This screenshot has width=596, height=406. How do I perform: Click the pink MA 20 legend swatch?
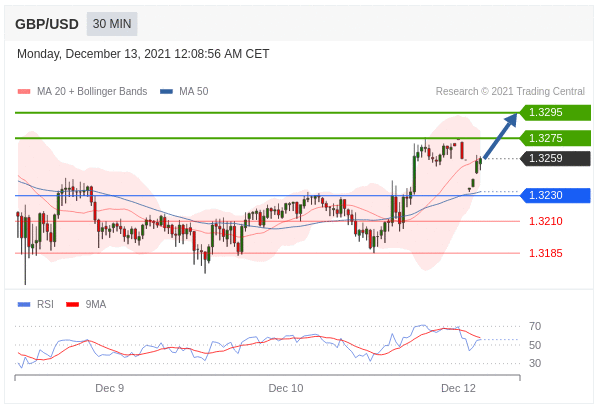pyautogui.click(x=24, y=92)
